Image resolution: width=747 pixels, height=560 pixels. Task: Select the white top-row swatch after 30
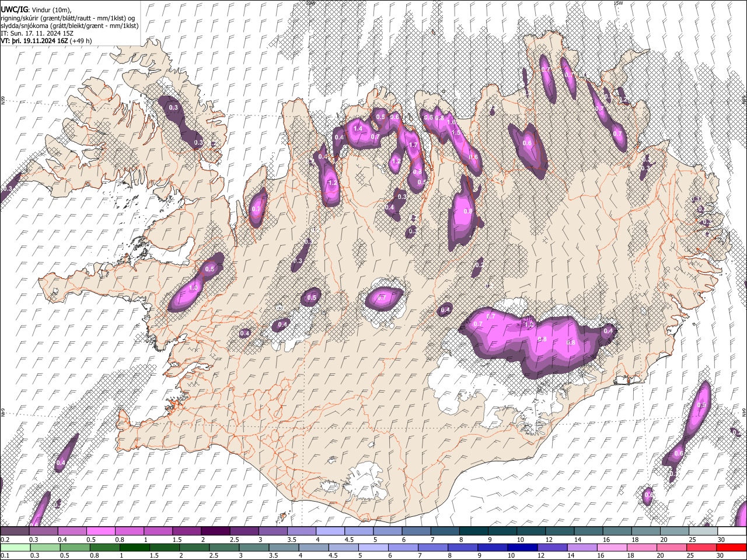731,531
